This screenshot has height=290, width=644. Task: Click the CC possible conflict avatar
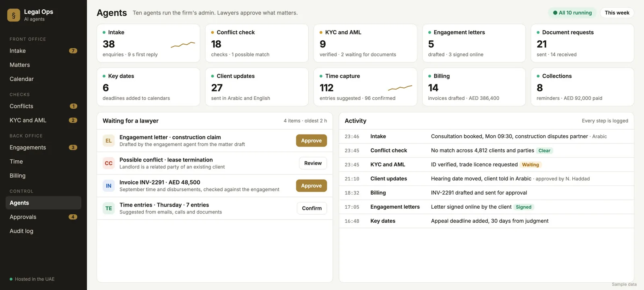(109, 163)
